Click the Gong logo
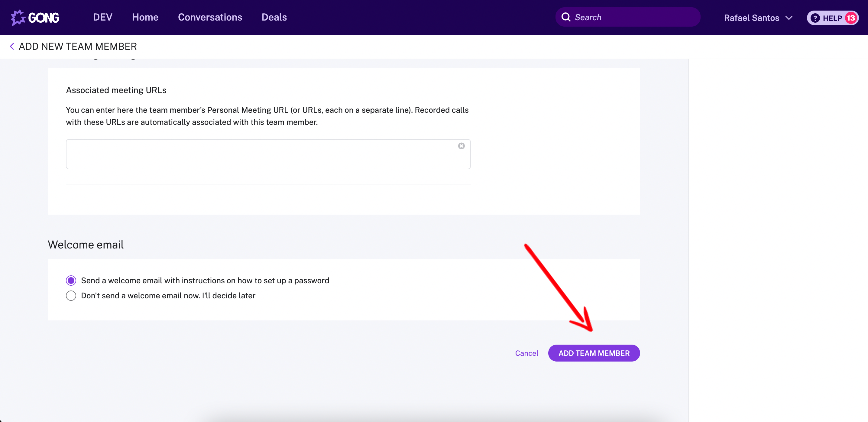 point(35,18)
